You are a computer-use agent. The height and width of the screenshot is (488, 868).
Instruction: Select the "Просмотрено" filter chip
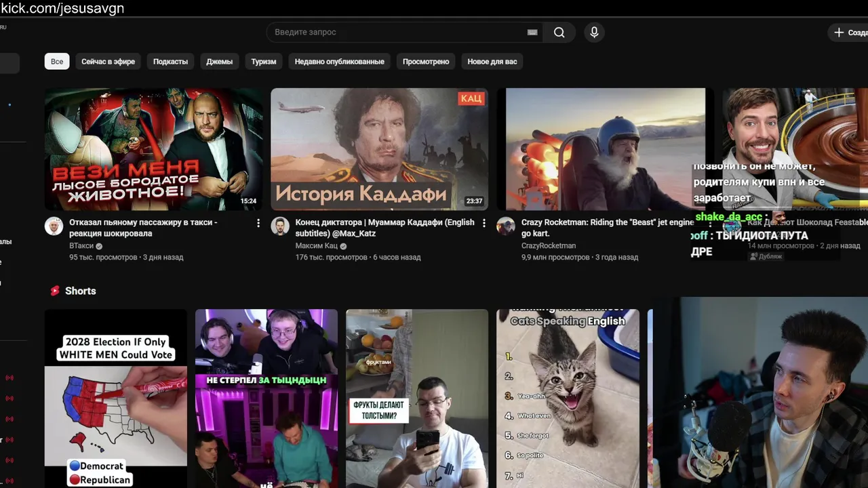426,62
